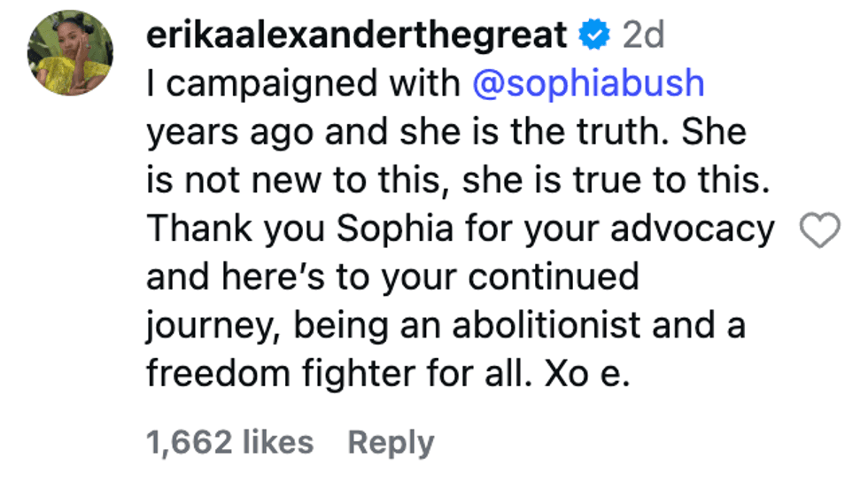Like the comment with the heart icon
868x481 pixels.
[819, 233]
